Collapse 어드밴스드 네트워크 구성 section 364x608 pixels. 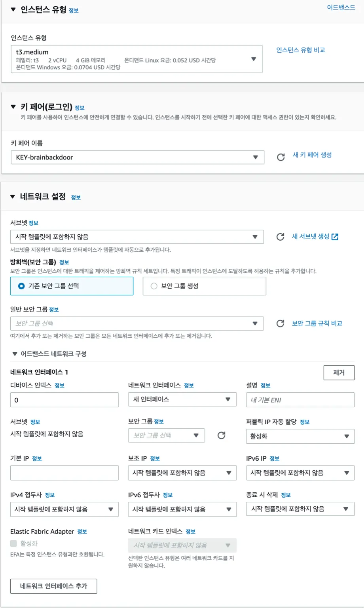point(15,354)
